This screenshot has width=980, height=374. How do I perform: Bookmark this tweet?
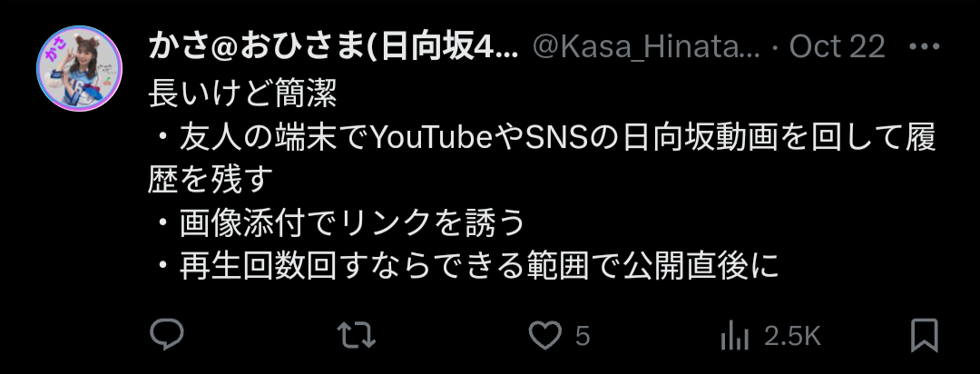coord(924,335)
